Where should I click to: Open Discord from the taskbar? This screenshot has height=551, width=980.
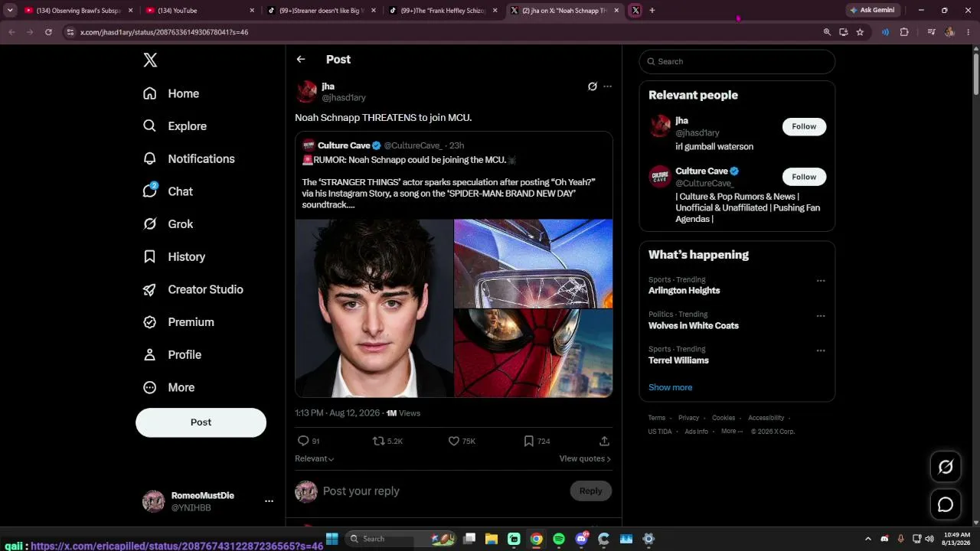(x=581, y=539)
